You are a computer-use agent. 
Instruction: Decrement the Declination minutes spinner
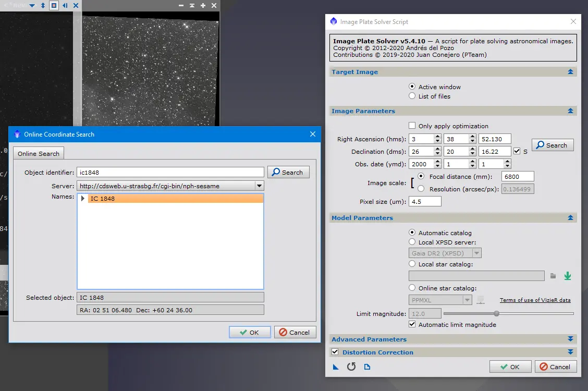point(472,154)
